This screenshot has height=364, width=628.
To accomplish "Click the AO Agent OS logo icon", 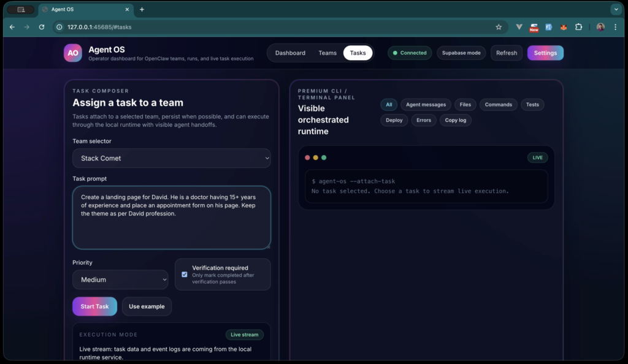I will [x=72, y=53].
